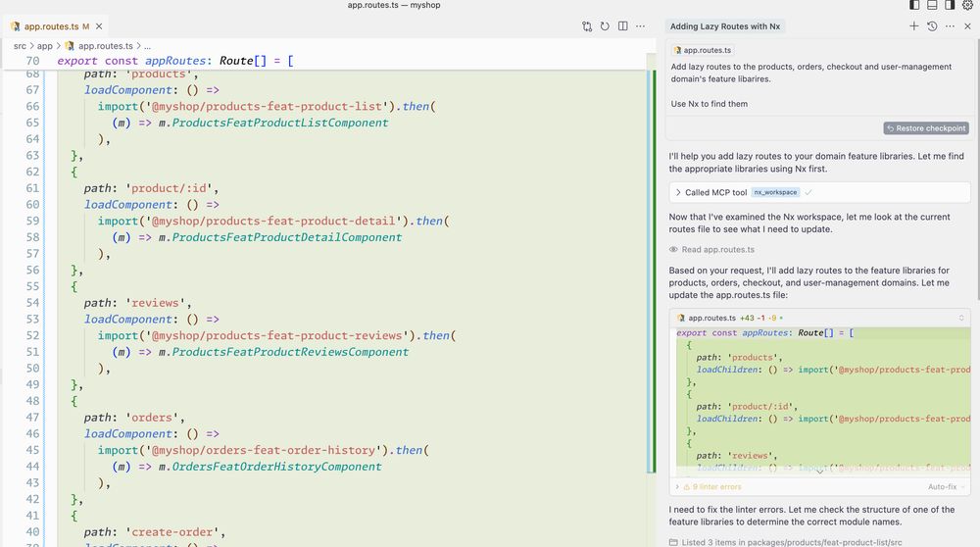
Task: Open settings gear in title bar
Action: (967, 5)
